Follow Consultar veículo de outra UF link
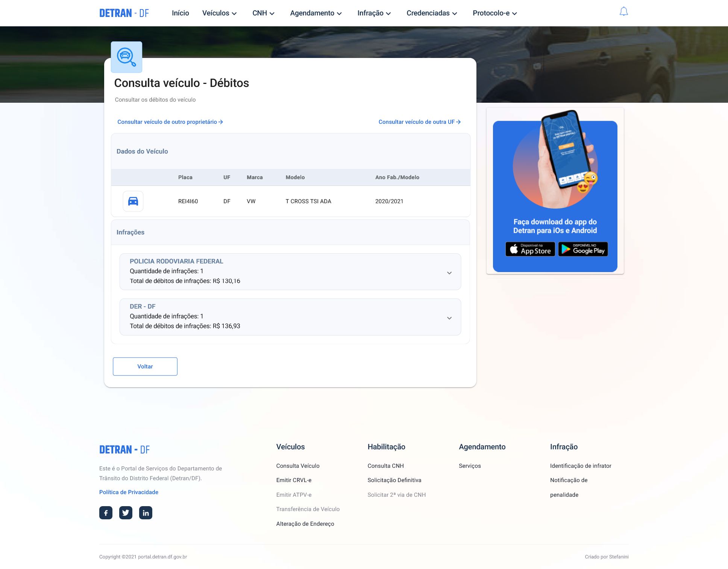Screen dimensions: 728x569 [x=419, y=122]
